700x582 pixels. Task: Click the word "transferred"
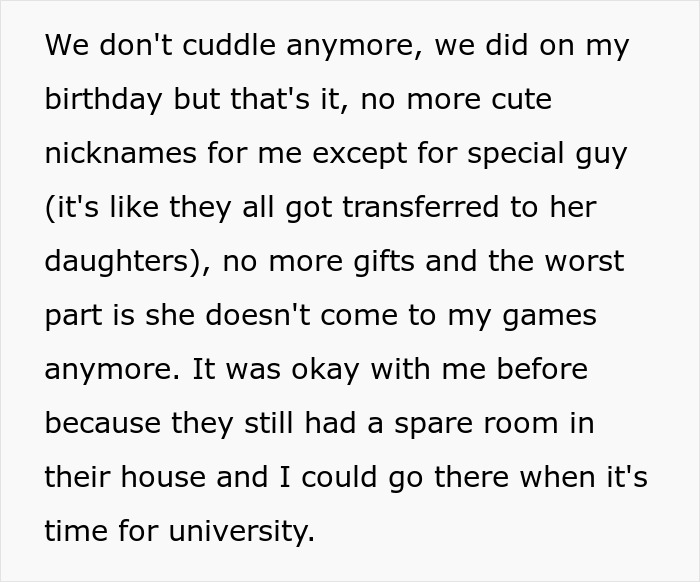pos(421,207)
